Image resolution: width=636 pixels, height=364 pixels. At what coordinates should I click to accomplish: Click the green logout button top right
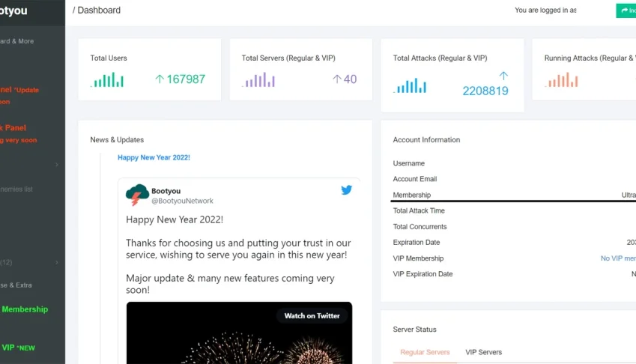[626, 10]
